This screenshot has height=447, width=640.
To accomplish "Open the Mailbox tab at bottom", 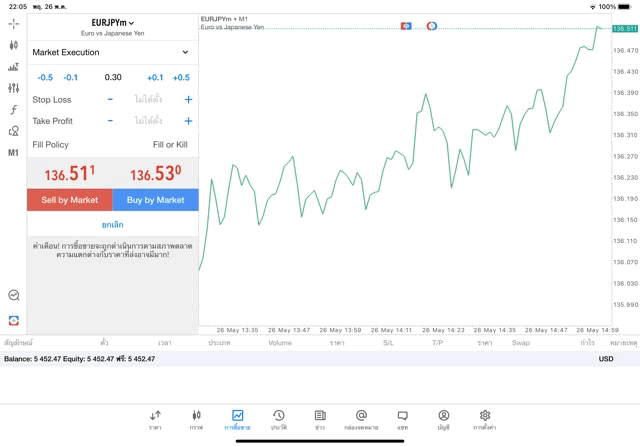I will (361, 419).
